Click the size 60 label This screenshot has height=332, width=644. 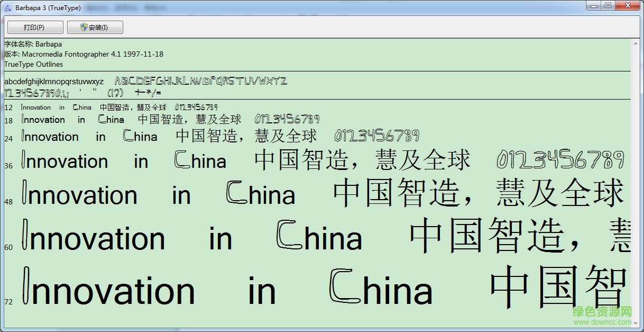[x=8, y=247]
